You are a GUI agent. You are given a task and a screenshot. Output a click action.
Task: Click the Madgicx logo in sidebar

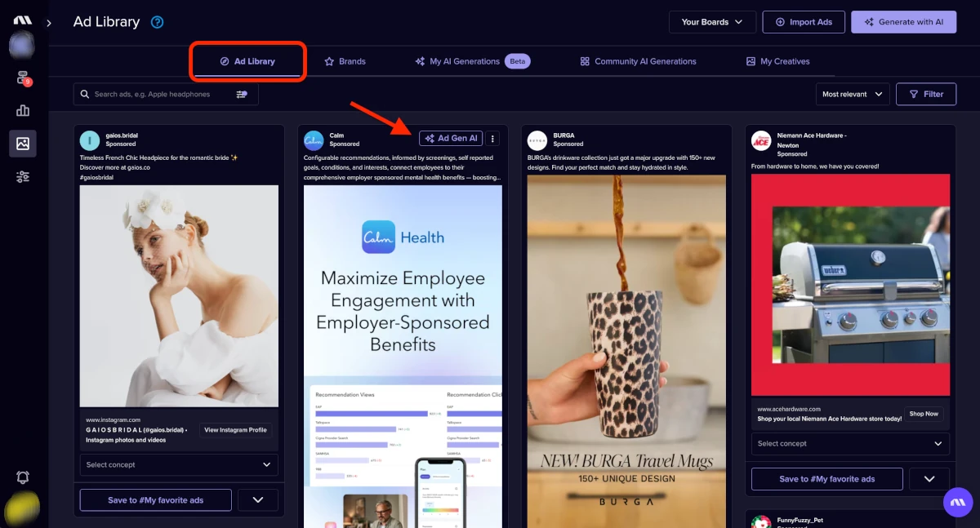point(22,20)
